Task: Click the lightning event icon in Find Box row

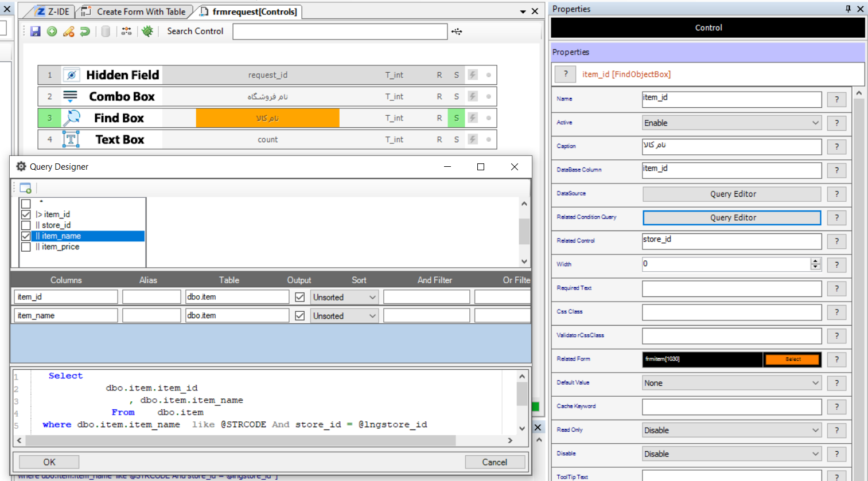Action: [x=473, y=118]
